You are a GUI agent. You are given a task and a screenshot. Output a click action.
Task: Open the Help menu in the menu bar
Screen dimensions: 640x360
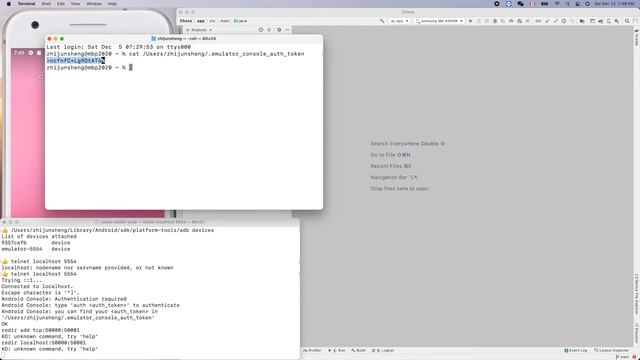(112, 4)
